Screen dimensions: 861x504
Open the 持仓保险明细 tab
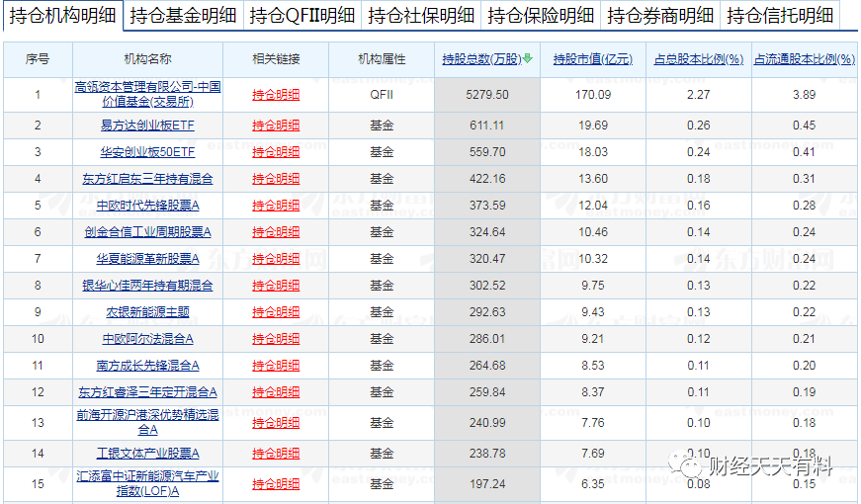click(541, 15)
